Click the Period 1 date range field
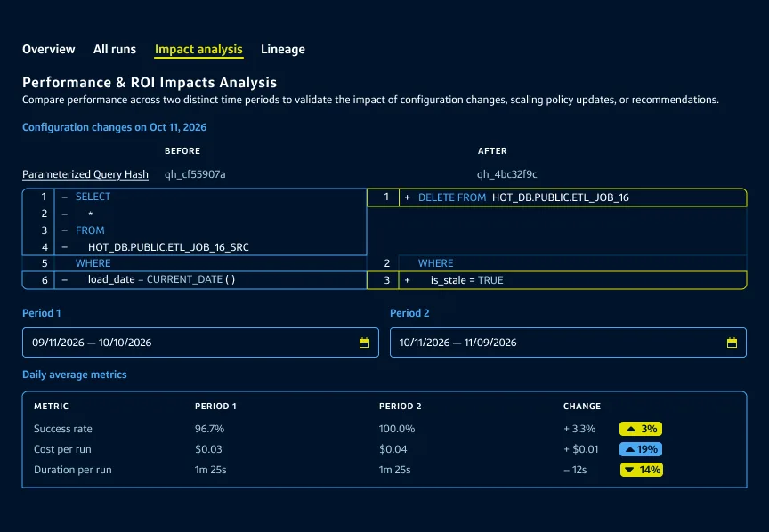 (x=200, y=343)
